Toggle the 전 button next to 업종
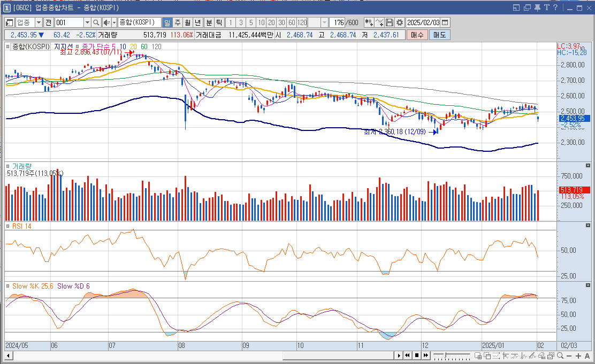 (x=48, y=23)
